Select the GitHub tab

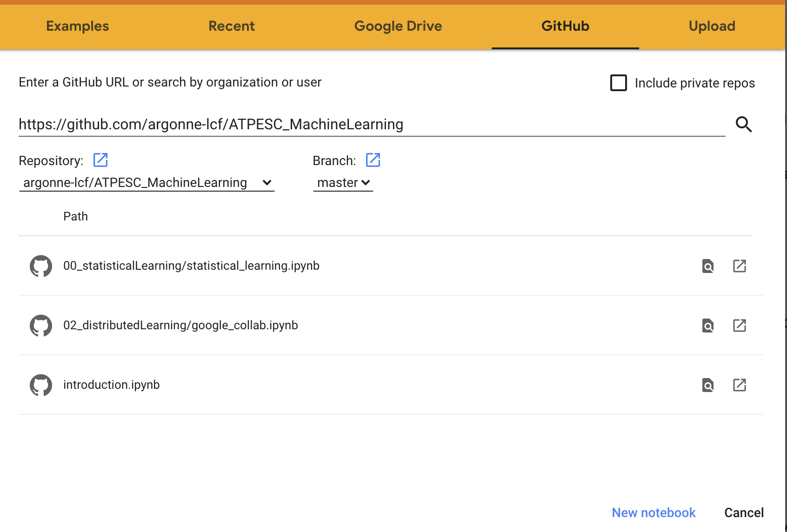click(x=565, y=26)
